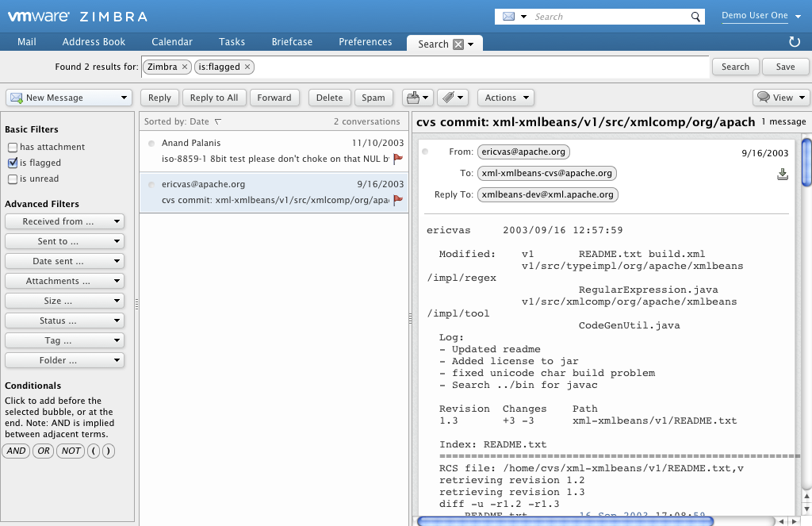This screenshot has width=812, height=526.
Task: Click the read-status dot for Anand Palanis
Action: 151,143
